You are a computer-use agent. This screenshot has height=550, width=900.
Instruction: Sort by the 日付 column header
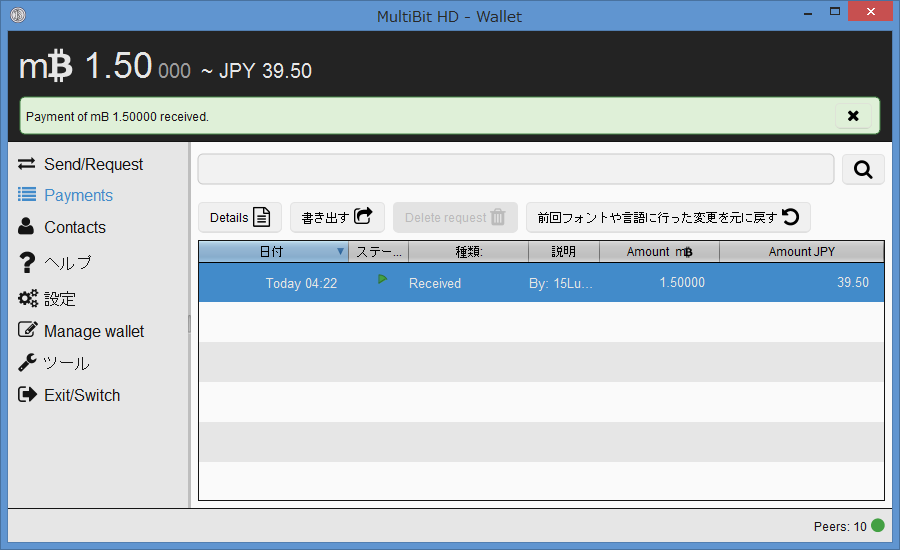pos(273,251)
